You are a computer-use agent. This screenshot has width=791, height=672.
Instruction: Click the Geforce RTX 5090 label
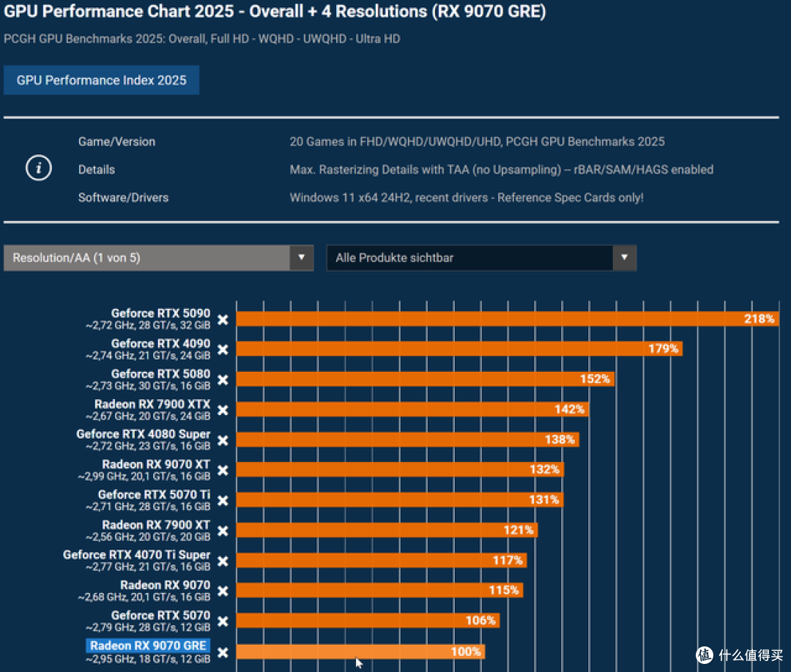[x=160, y=313]
